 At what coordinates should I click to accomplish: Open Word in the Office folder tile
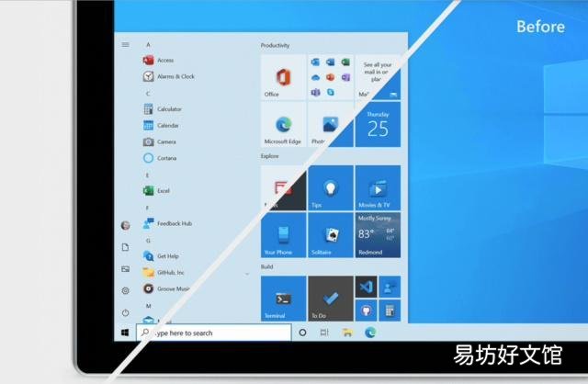click(331, 62)
